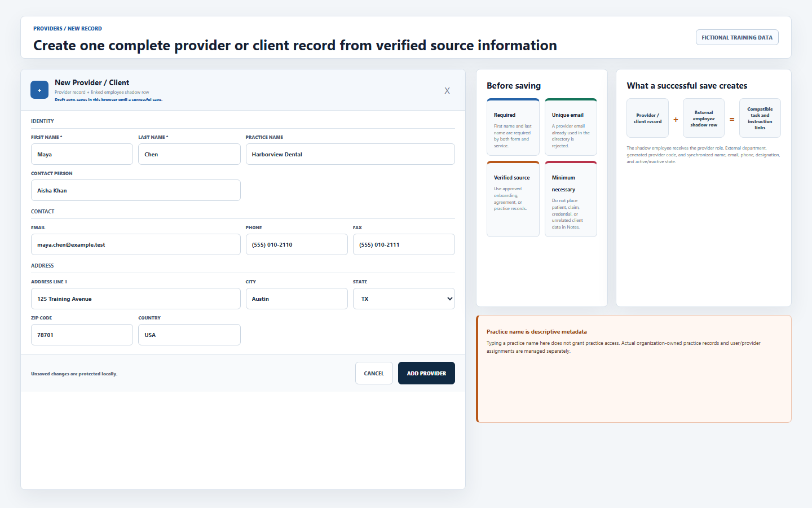Select the Verified source card
This screenshot has height=508, width=812.
(513, 199)
